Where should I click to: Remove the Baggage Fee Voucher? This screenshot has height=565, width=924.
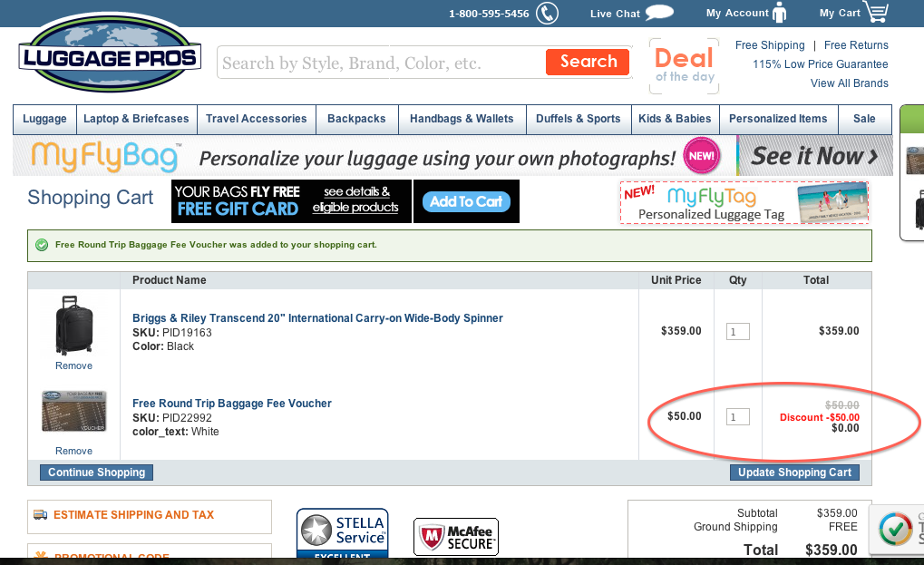tap(73, 452)
